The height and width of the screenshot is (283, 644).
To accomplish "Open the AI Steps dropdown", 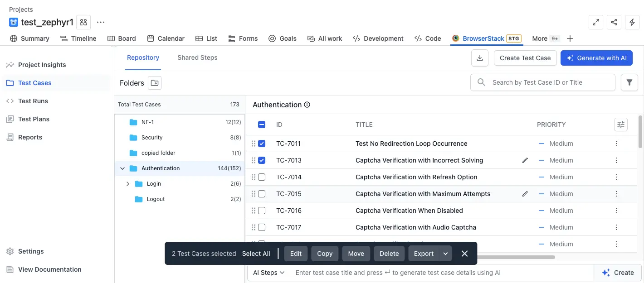I will (x=268, y=273).
